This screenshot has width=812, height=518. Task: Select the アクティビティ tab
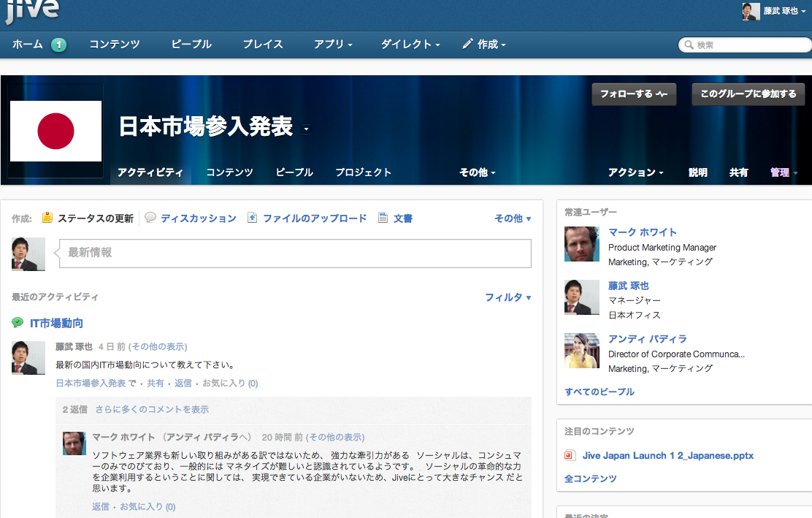coord(150,172)
